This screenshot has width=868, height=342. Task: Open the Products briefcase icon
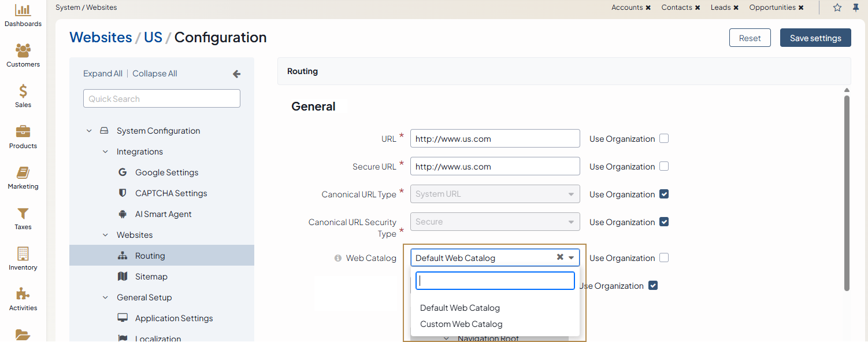23,132
